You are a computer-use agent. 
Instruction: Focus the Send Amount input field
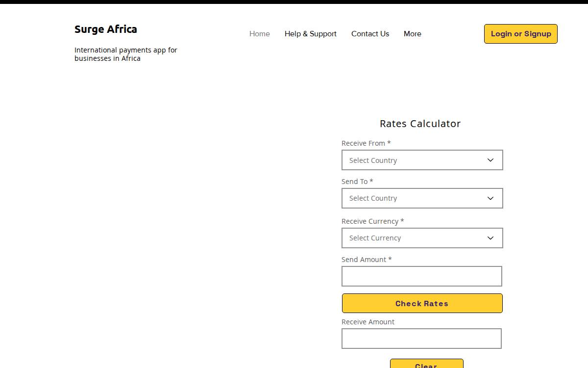[x=422, y=276]
